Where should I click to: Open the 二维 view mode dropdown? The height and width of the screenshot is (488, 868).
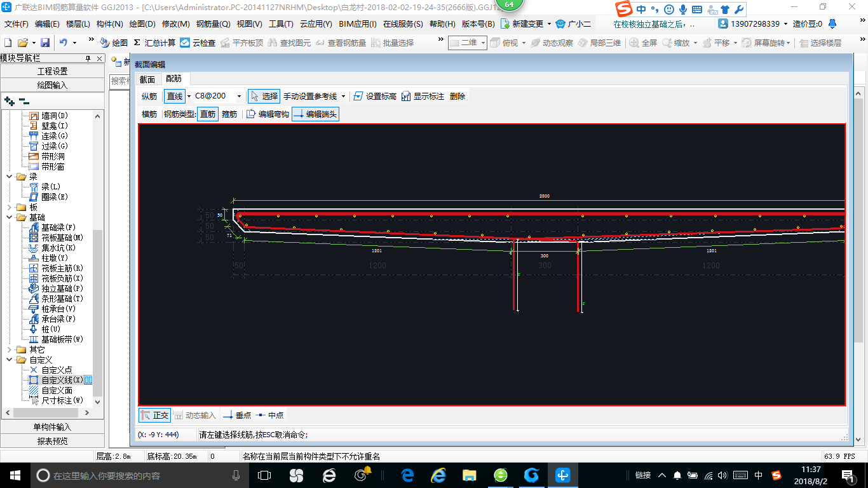(x=483, y=43)
